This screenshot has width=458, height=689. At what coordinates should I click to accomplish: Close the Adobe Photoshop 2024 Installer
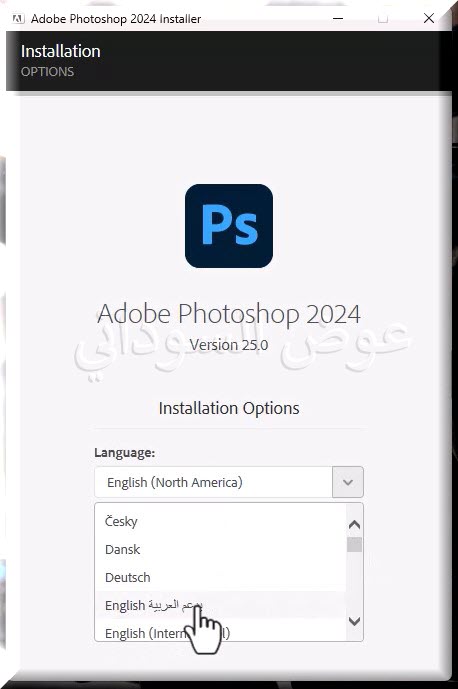pyautogui.click(x=429, y=18)
